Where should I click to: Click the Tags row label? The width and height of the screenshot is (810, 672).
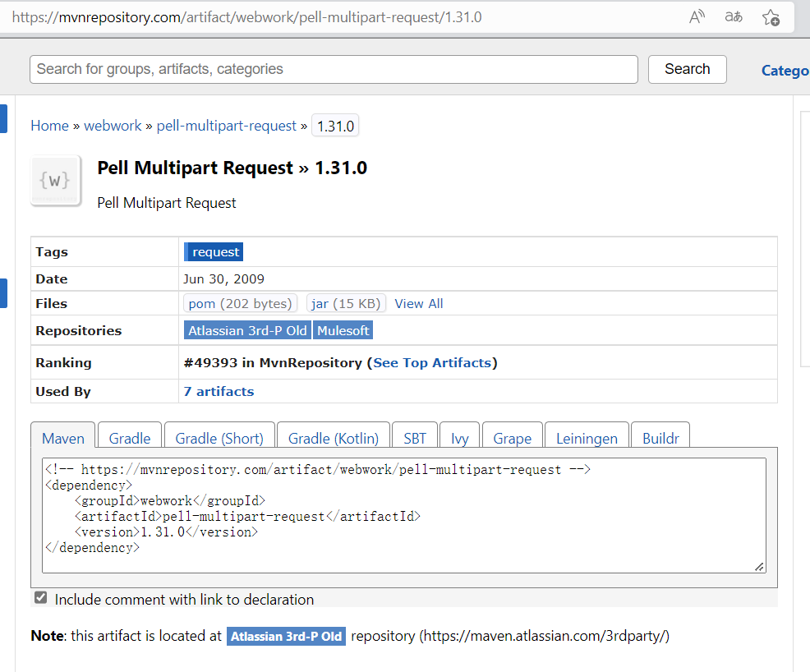tap(52, 252)
